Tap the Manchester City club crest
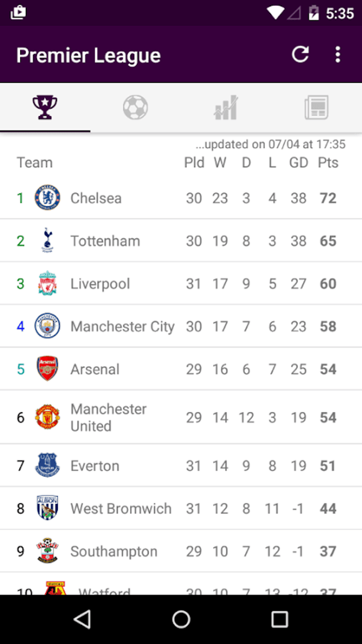 pyautogui.click(x=47, y=326)
